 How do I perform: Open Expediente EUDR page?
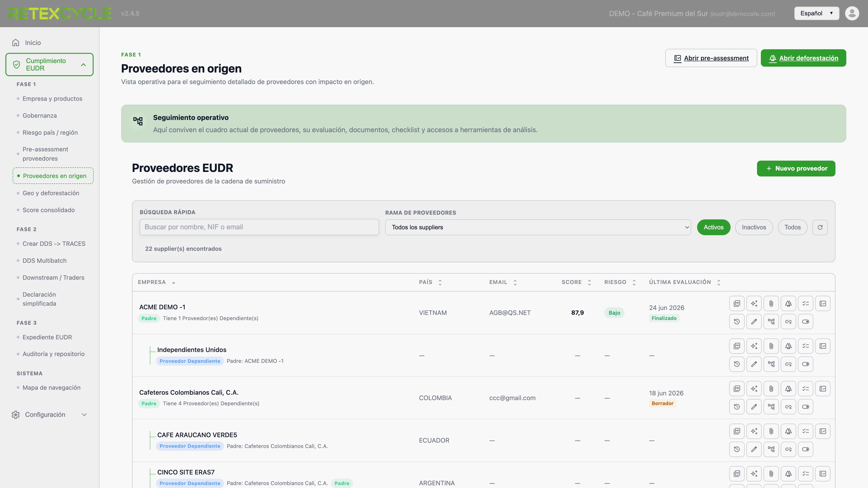pos(47,337)
